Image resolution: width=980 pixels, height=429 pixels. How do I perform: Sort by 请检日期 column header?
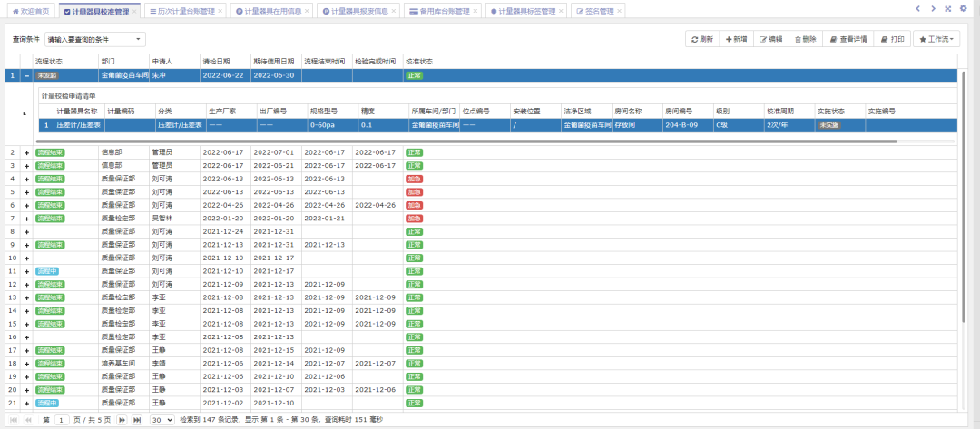225,62
